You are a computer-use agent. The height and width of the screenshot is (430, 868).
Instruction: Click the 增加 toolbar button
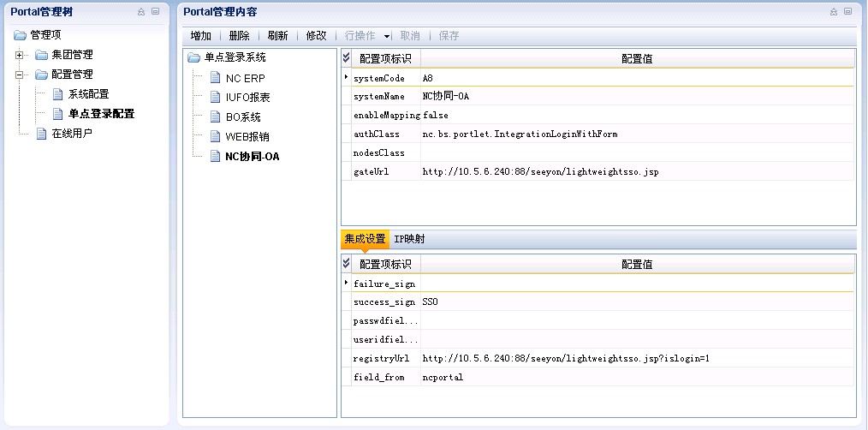point(201,36)
